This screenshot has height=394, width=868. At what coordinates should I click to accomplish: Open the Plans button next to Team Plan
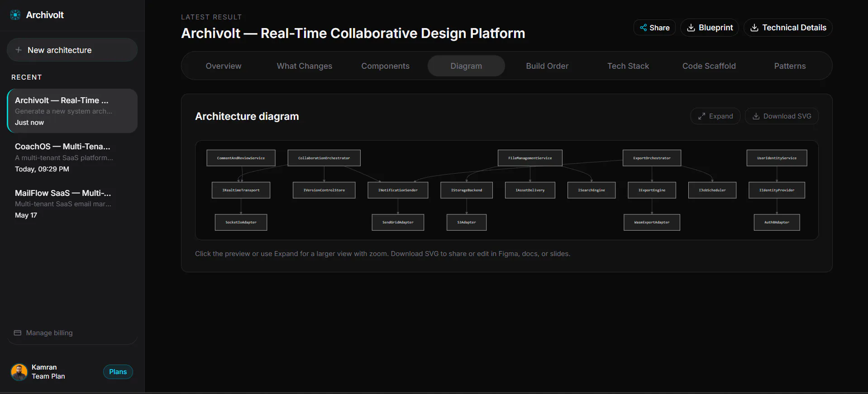118,372
